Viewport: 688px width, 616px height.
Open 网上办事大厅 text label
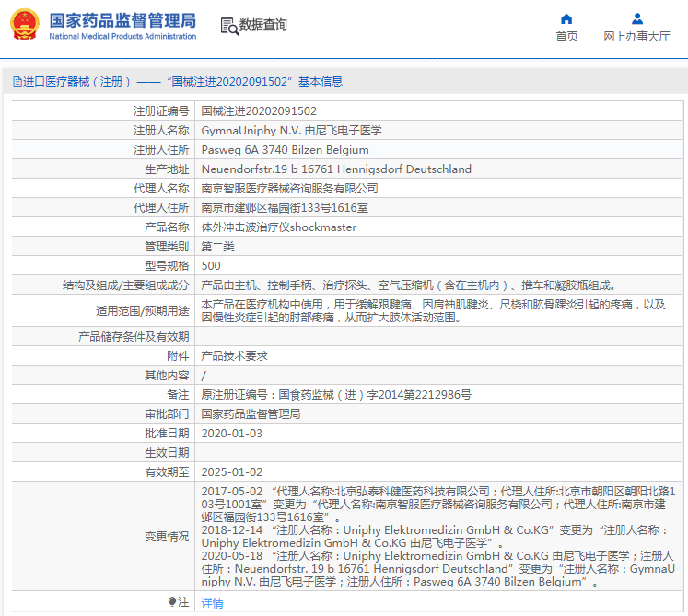click(x=636, y=37)
